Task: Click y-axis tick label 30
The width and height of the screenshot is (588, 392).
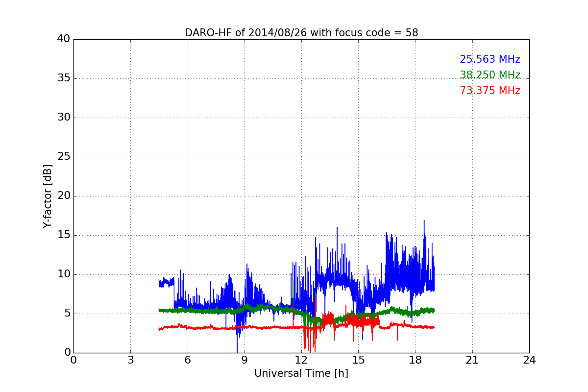Action: pyautogui.click(x=64, y=118)
